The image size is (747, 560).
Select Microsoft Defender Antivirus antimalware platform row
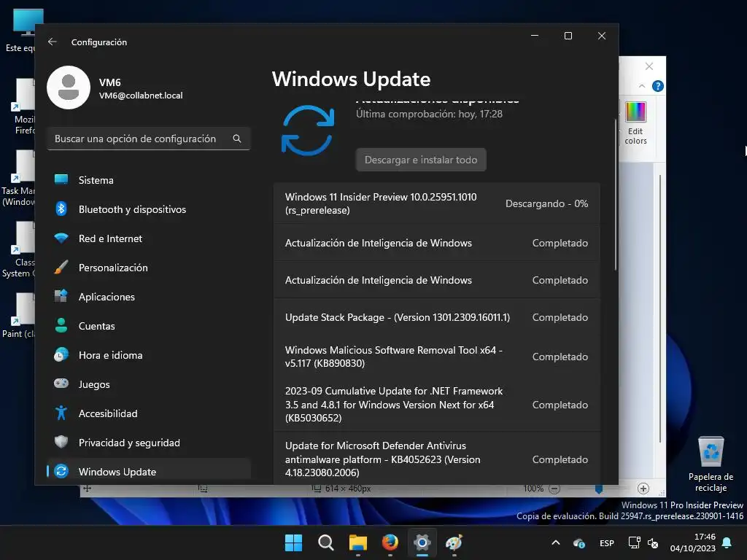[436, 459]
